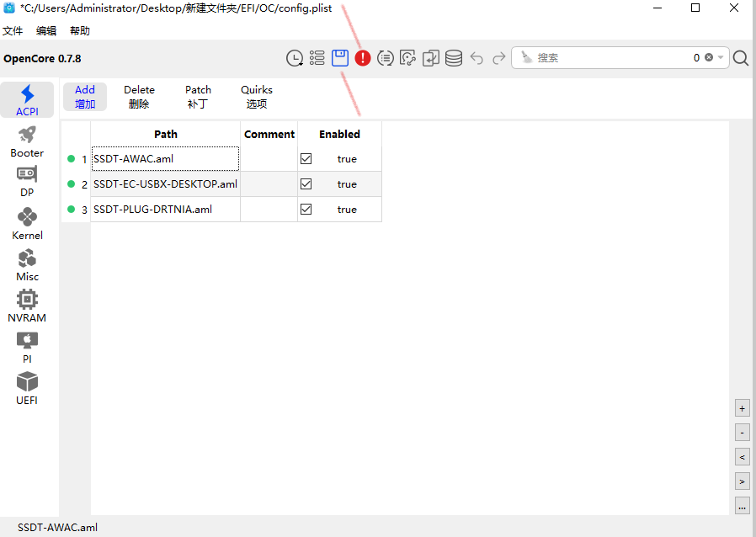Toggle Enabled checkbox for SSDT-EC-USBX-DESKTOP.aml
This screenshot has width=756, height=537.
(306, 183)
